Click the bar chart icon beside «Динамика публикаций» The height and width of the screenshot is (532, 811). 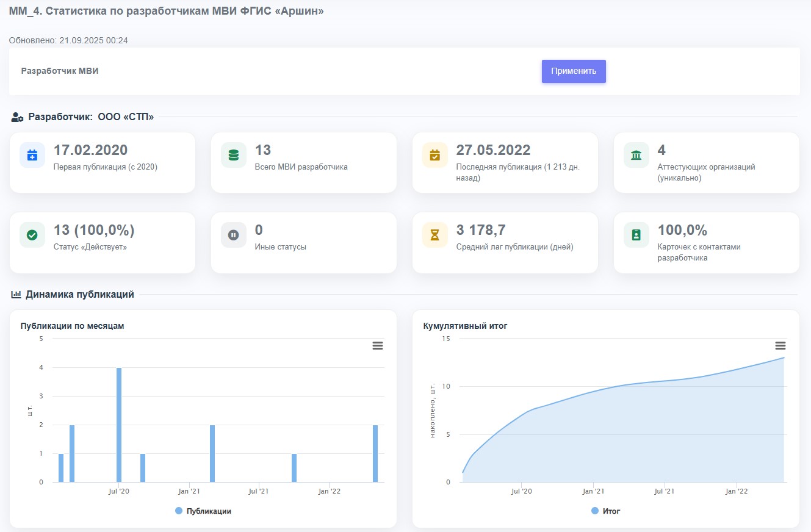point(16,295)
